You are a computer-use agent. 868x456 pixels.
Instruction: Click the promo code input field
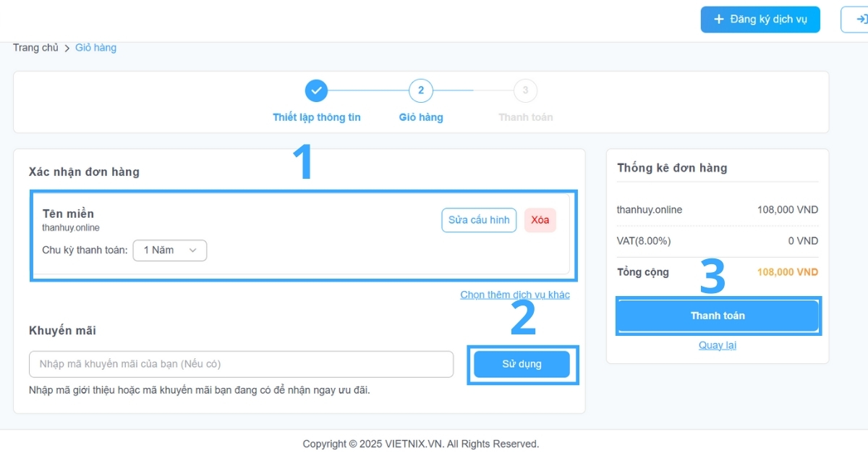coord(241,364)
